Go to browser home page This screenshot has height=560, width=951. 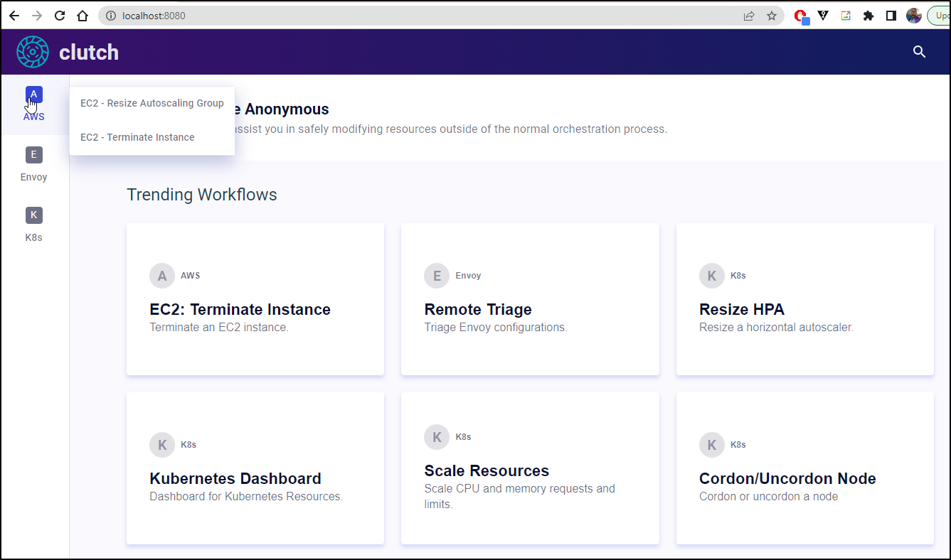pos(83,16)
